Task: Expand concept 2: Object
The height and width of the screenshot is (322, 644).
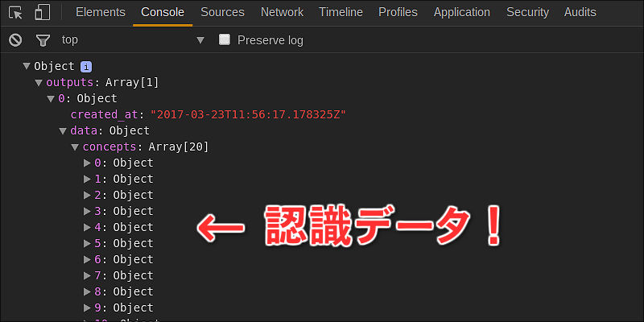Action: click(x=87, y=195)
